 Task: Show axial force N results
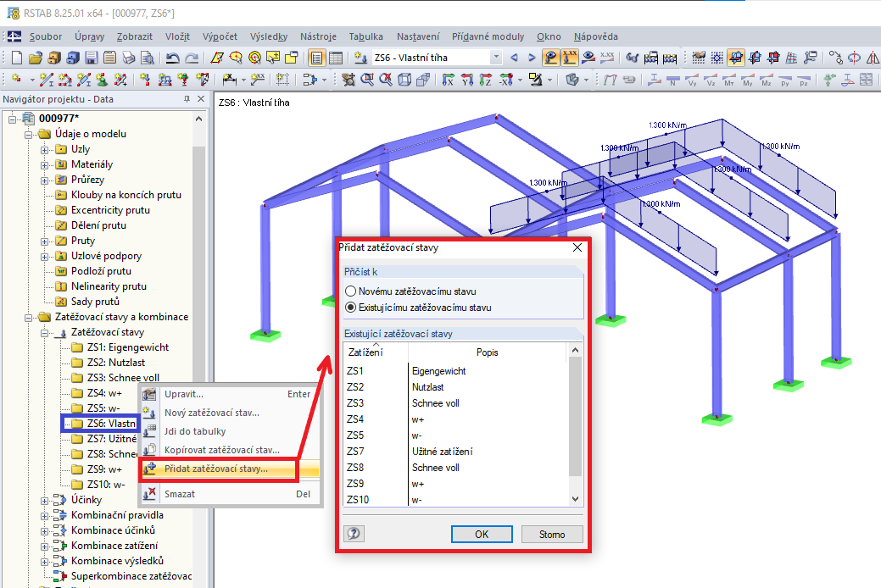click(672, 80)
